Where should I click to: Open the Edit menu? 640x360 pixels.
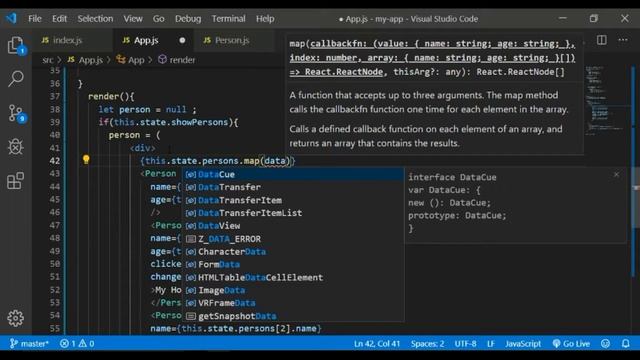click(x=59, y=19)
